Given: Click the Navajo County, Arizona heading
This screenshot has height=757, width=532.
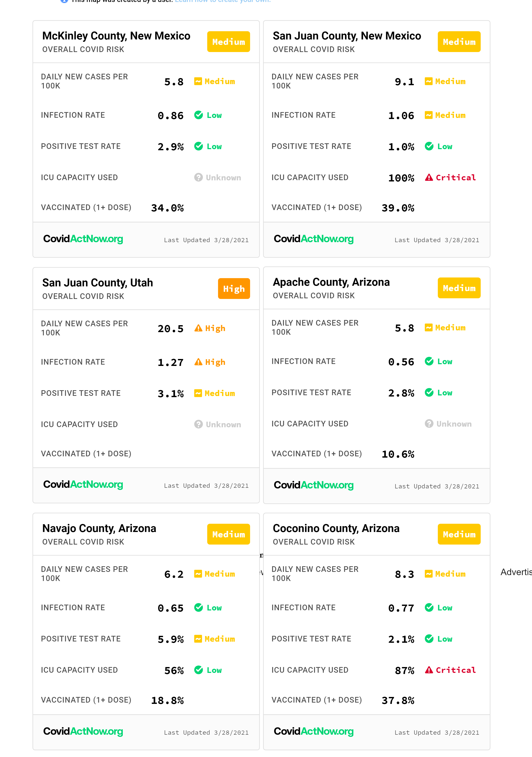Looking at the screenshot, I should 99,529.
